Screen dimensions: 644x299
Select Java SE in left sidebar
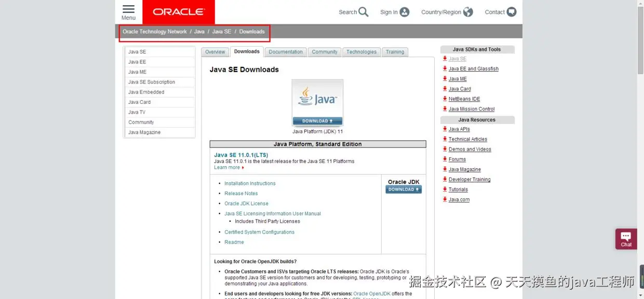click(x=159, y=52)
